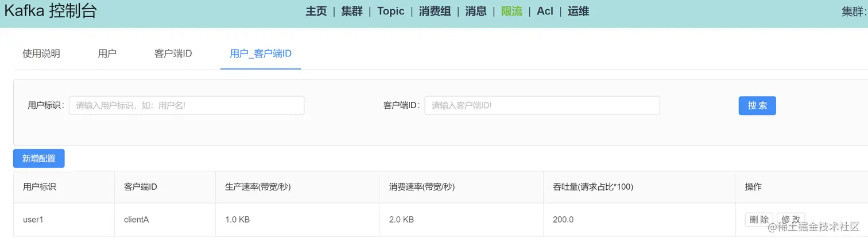868x241 pixels.
Task: Focus the 用户标识 input field
Action: tap(187, 105)
